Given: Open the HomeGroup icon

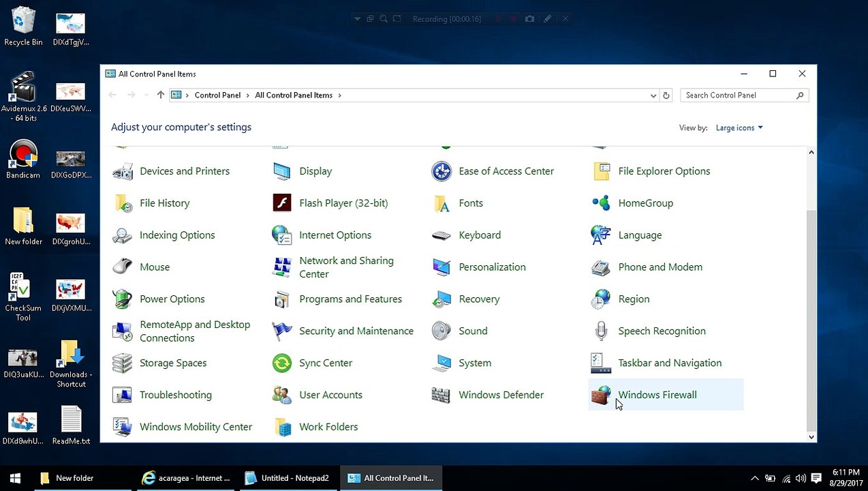Looking at the screenshot, I should [x=601, y=203].
